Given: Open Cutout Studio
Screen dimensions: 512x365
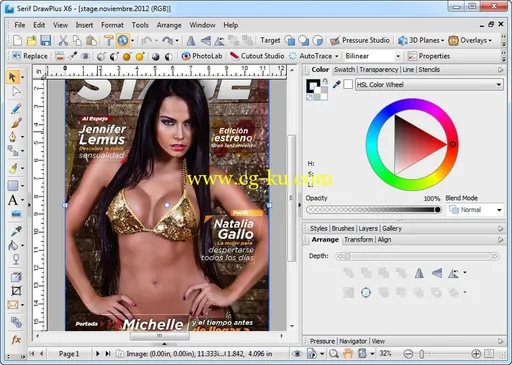Looking at the screenshot, I should [257, 56].
